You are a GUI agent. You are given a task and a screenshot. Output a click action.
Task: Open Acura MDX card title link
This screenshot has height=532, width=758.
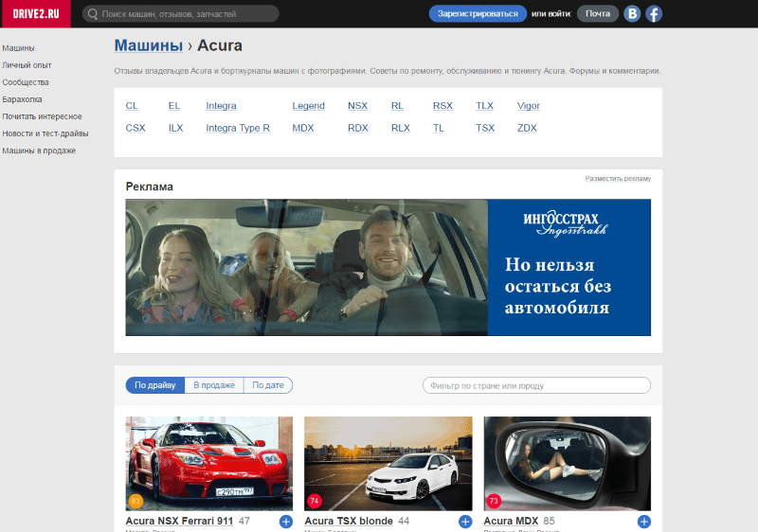(x=511, y=522)
